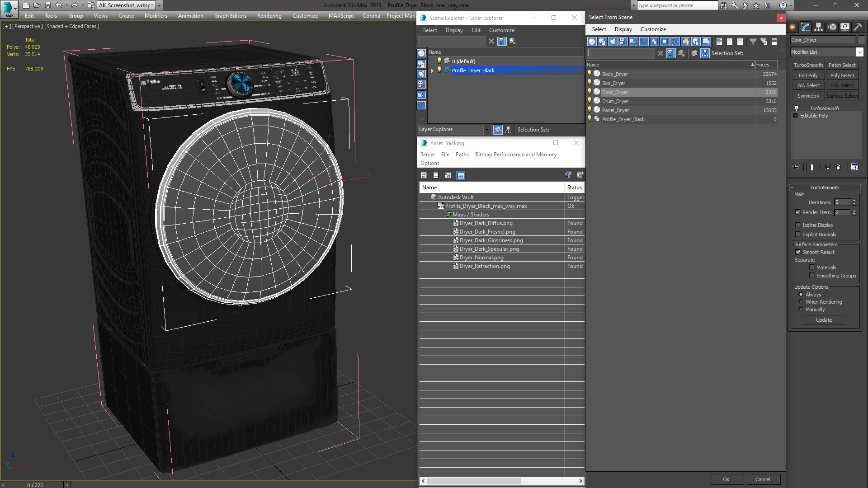Open the Modify command panel tab
The image size is (868, 488).
[806, 27]
